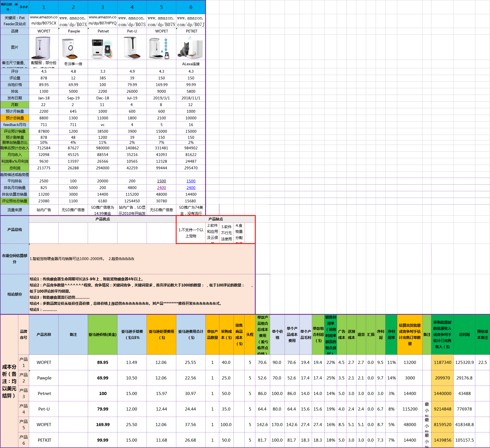Select the 115200 order quantity cell

[x=410, y=409]
